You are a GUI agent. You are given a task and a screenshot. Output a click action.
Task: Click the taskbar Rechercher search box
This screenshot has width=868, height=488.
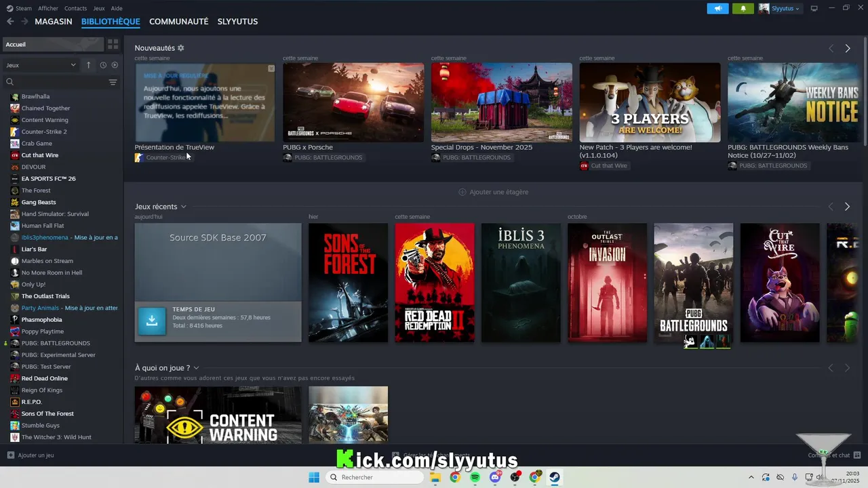pyautogui.click(x=374, y=477)
